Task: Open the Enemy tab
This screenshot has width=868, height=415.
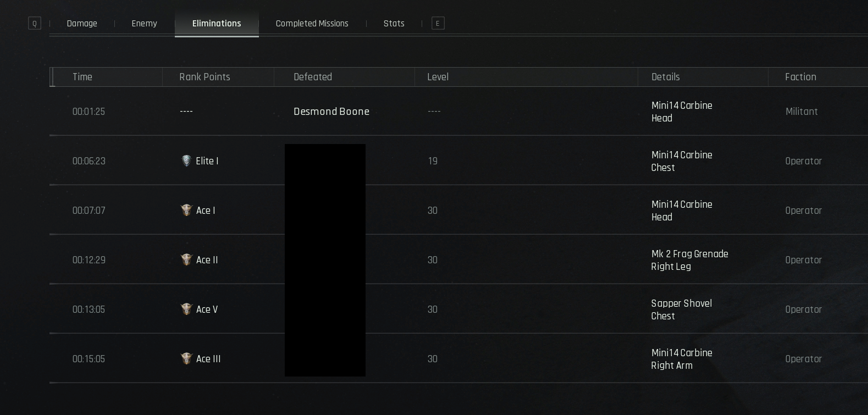Action: point(144,24)
